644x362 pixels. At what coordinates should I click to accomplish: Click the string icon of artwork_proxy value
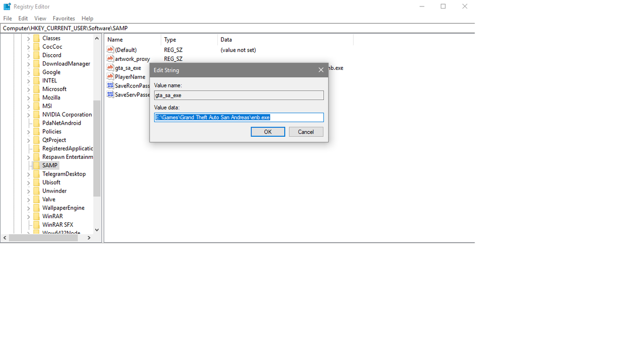(x=110, y=58)
